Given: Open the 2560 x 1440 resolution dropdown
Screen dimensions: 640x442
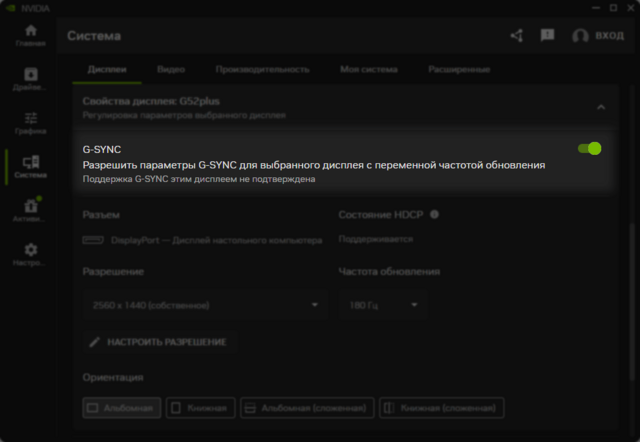Looking at the screenshot, I should (204, 305).
